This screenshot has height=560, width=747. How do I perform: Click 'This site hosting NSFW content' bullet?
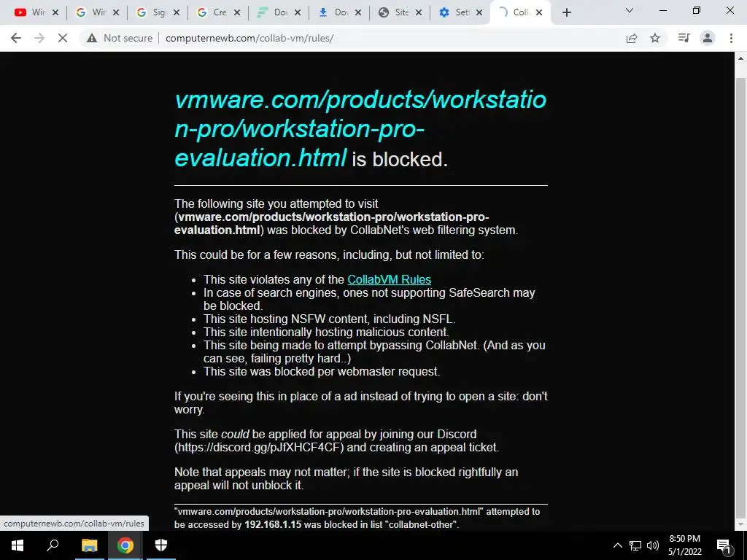(329, 319)
